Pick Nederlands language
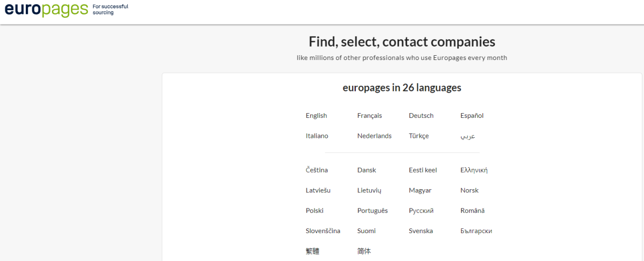Viewport: 644px width, 261px height. pos(375,136)
